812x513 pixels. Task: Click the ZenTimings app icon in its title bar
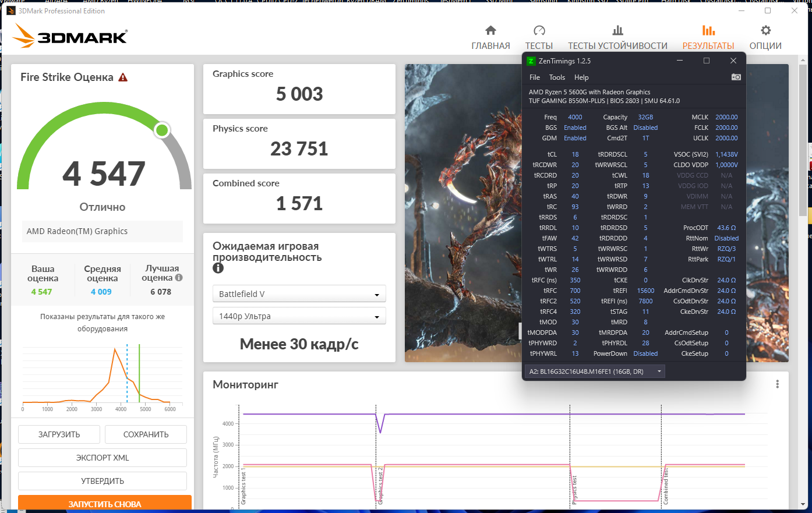click(531, 61)
